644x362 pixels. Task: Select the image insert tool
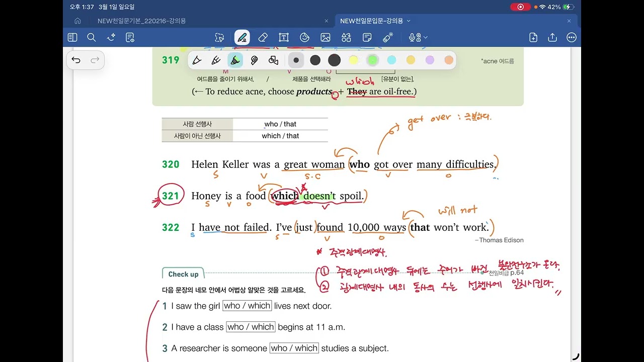click(x=326, y=37)
